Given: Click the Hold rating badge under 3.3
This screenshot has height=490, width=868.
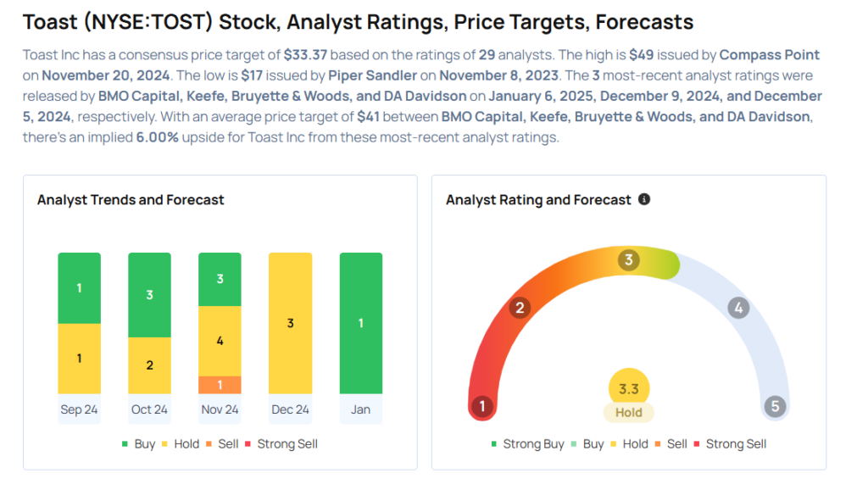Looking at the screenshot, I should (x=629, y=413).
